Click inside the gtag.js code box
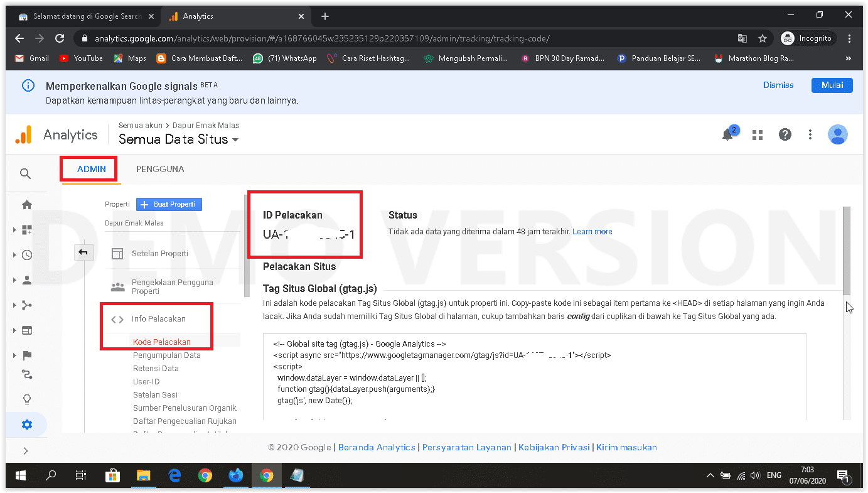This screenshot has width=868, height=493. tap(534, 377)
